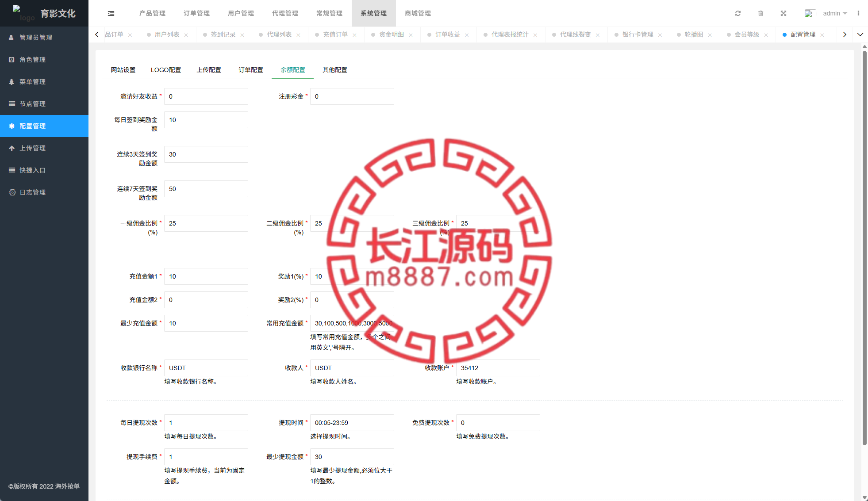Close the 资金明细 tab
This screenshot has height=501, width=868.
[411, 35]
